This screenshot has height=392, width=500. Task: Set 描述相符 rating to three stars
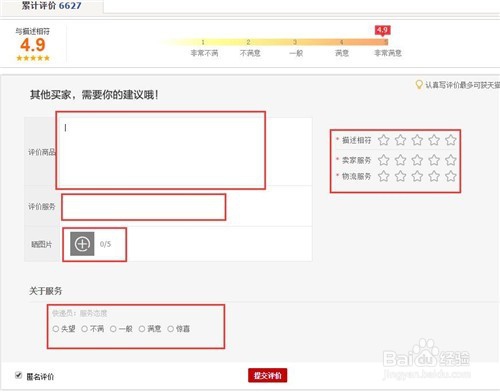417,140
